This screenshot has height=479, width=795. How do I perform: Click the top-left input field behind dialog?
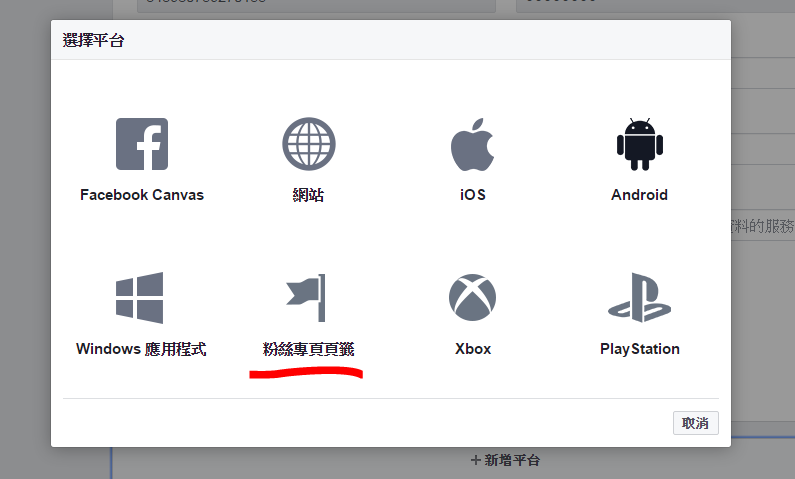coord(317,6)
